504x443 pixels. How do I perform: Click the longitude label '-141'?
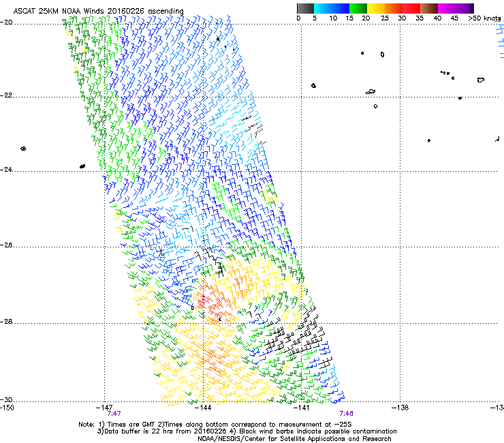point(302,408)
